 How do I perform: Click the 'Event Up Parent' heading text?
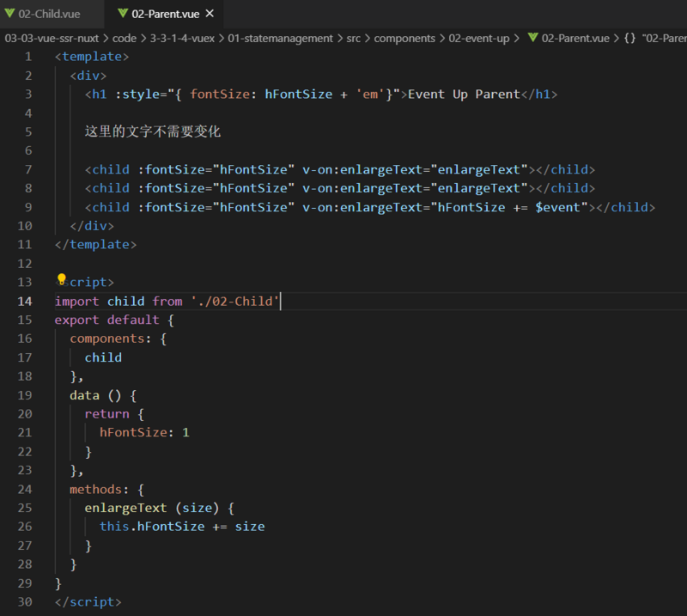pos(464,95)
